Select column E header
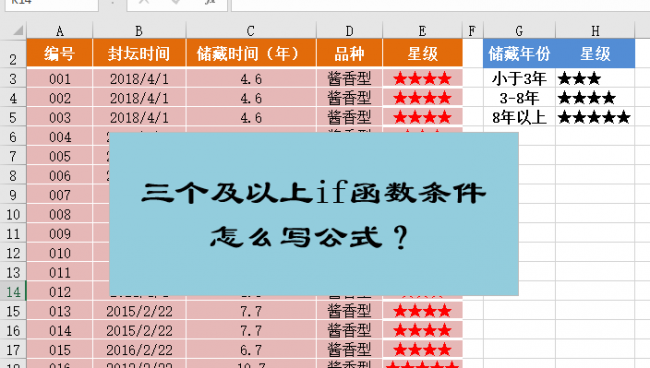The image size is (650, 368). tap(422, 31)
